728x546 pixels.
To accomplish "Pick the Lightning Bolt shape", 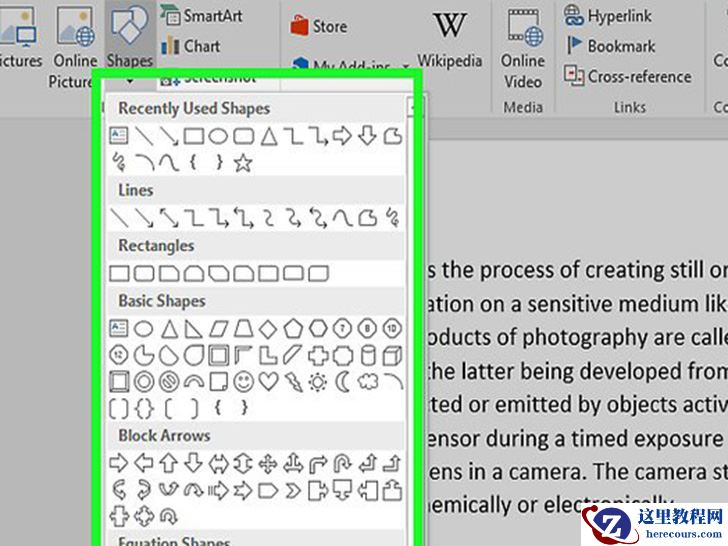I will pyautogui.click(x=293, y=382).
